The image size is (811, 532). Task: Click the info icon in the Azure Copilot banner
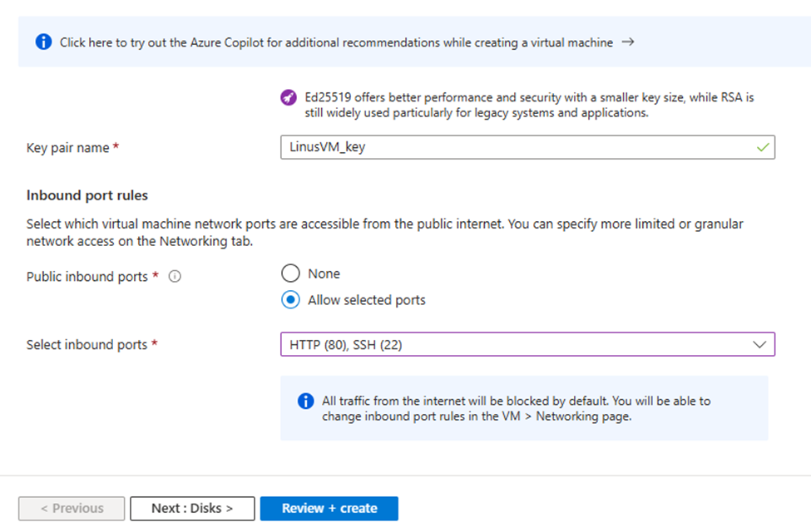44,42
